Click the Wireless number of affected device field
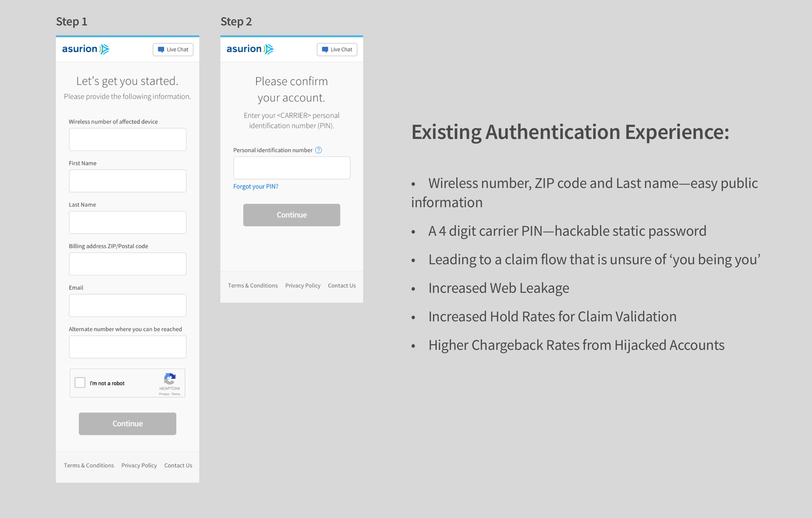This screenshot has height=518, width=812. [x=128, y=139]
